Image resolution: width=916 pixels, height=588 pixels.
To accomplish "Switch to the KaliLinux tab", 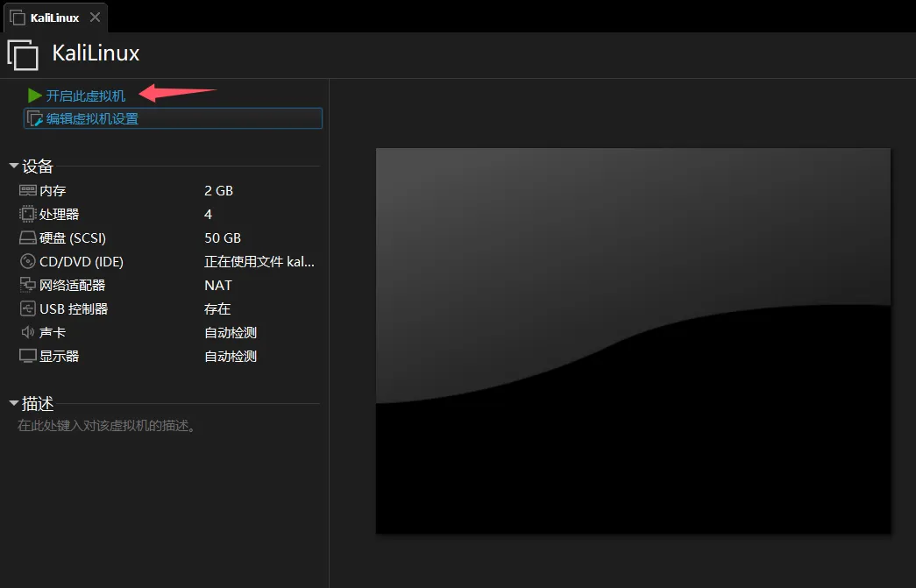I will click(54, 18).
